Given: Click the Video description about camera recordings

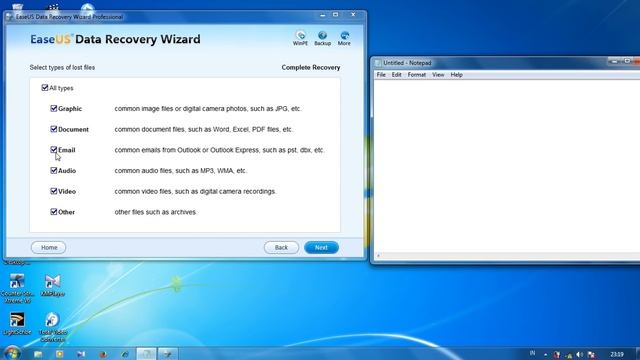Looking at the screenshot, I should pyautogui.click(x=195, y=191).
